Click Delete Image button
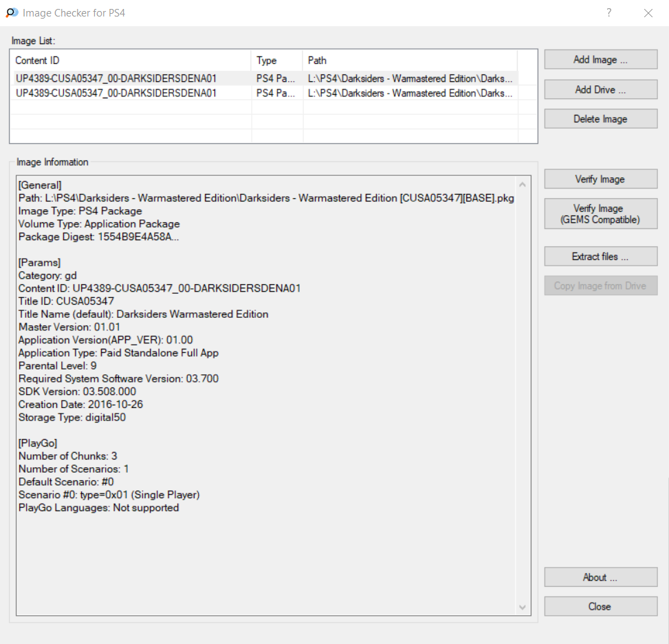Image resolution: width=669 pixels, height=644 pixels. 600,119
